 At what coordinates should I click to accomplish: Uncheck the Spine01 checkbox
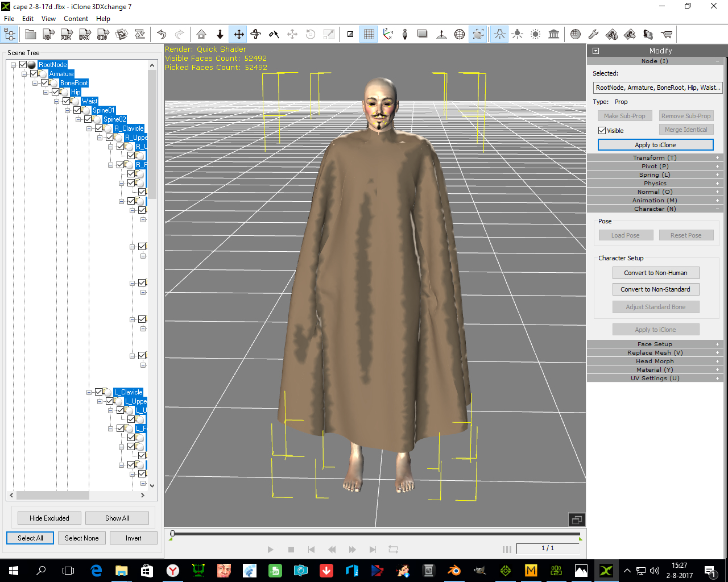pos(77,110)
